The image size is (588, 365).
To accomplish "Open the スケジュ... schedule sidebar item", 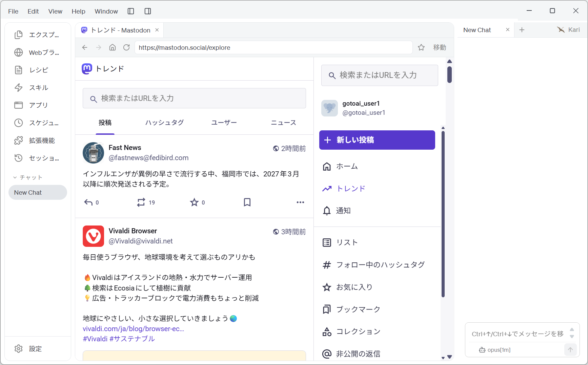I will click(38, 123).
